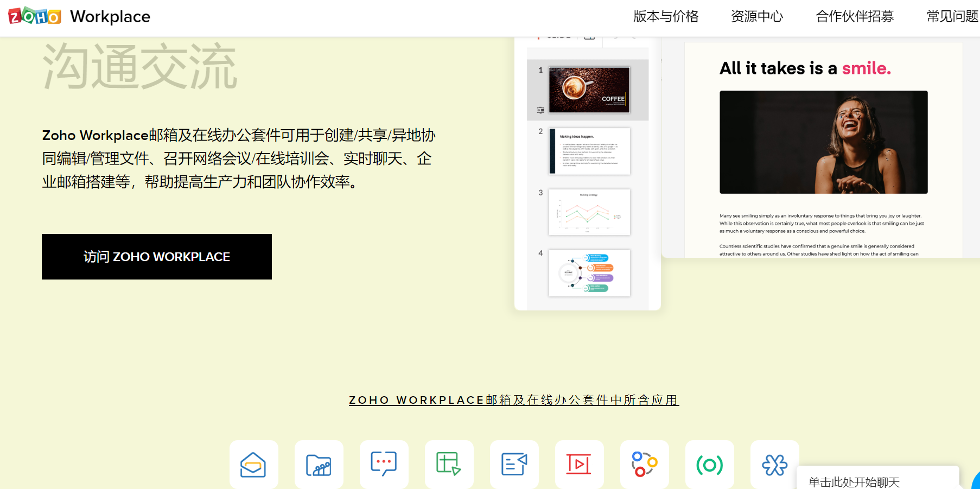Open the Cliq chat bubble app icon
The width and height of the screenshot is (980, 489).
[384, 465]
